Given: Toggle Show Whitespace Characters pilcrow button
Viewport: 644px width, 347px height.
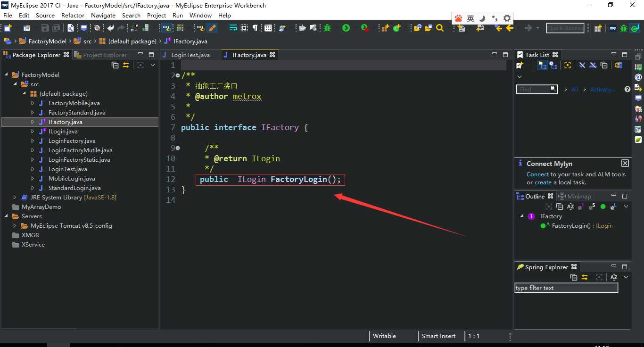Looking at the screenshot, I should pos(255,28).
